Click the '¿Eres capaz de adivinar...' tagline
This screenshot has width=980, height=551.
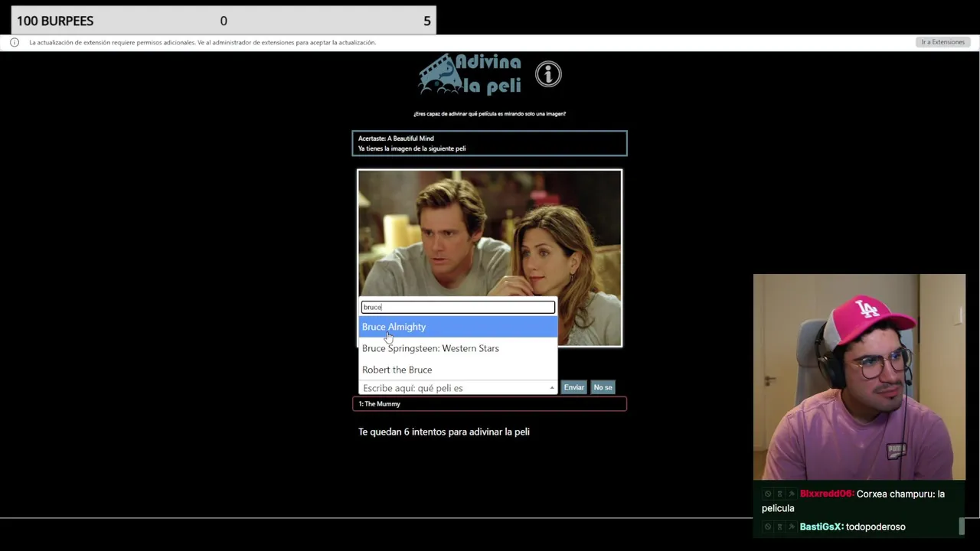click(x=489, y=113)
